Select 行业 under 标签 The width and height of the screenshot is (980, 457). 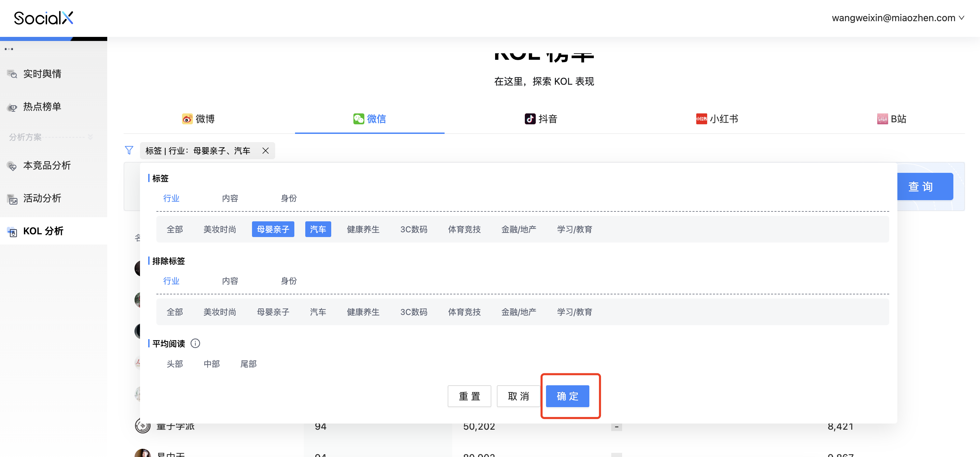click(171, 199)
